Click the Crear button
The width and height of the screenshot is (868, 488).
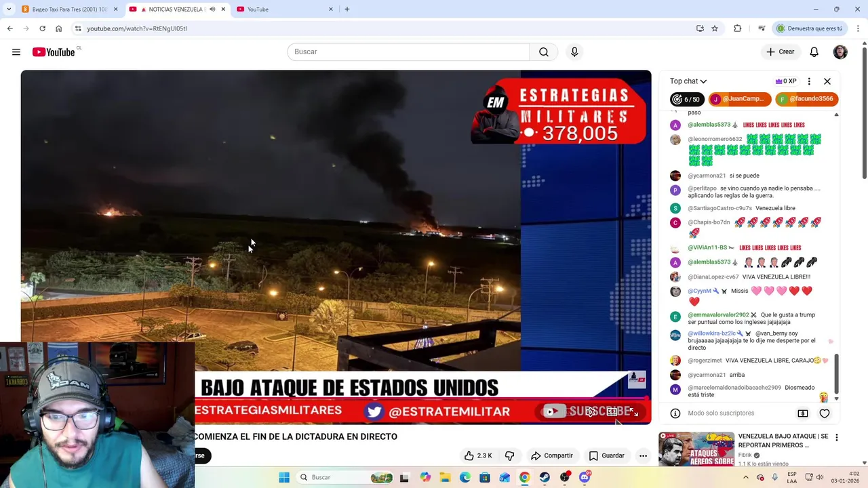point(781,52)
